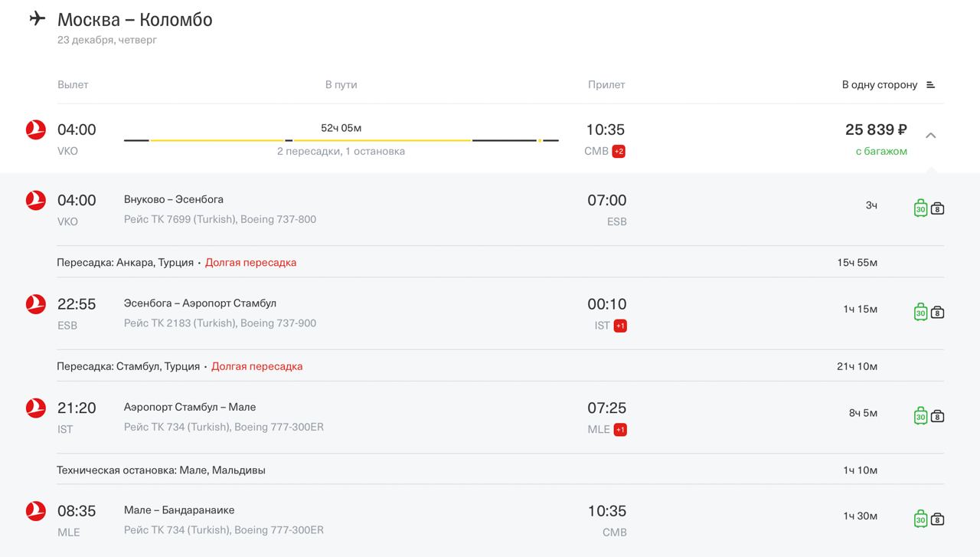
Task: Click the Вылет column header
Action: (x=73, y=85)
